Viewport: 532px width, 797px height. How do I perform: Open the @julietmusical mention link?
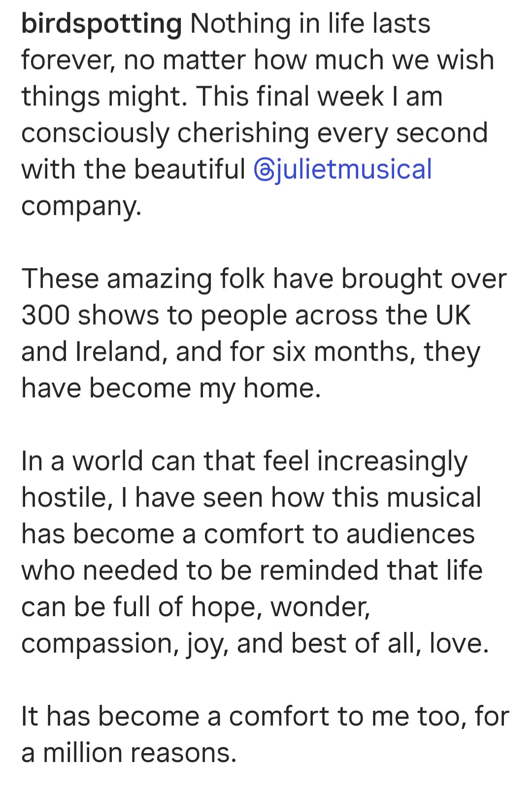pos(343,169)
